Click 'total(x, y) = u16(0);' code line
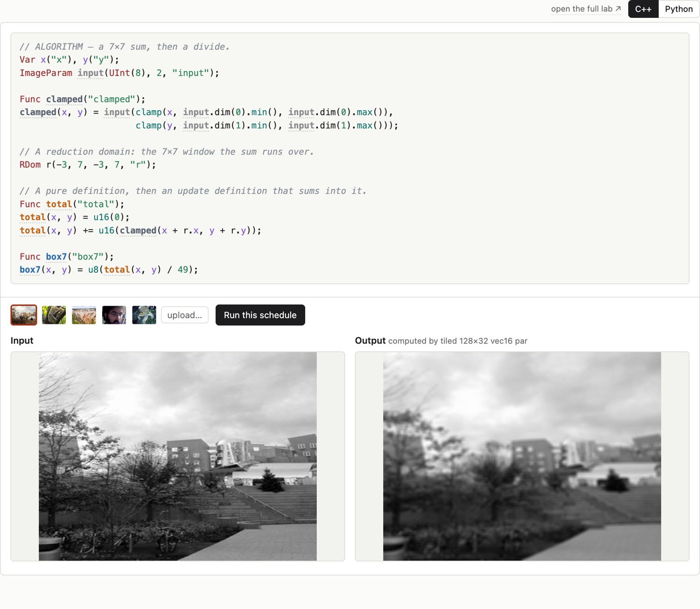The image size is (700, 609). point(75,217)
